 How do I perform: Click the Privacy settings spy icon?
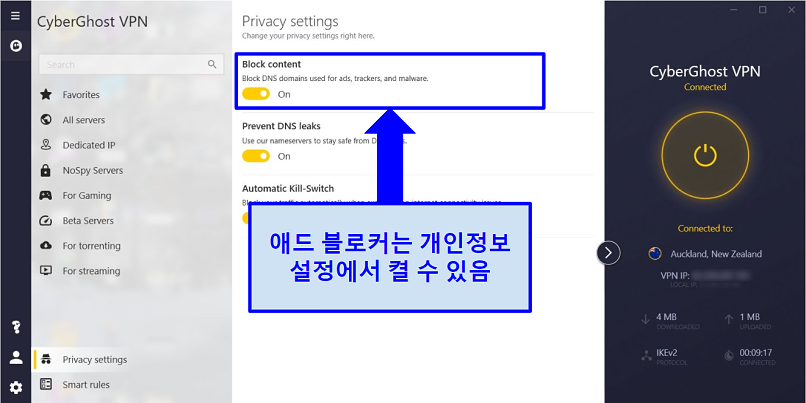point(46,359)
